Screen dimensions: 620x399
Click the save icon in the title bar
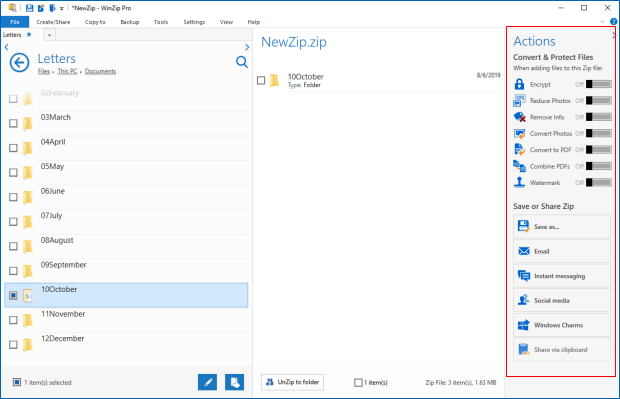(x=29, y=8)
